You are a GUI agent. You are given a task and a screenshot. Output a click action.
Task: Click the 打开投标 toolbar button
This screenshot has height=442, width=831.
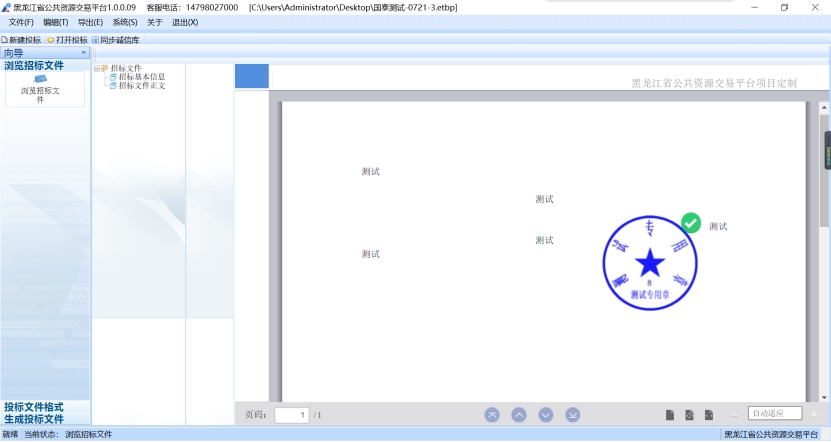68,40
